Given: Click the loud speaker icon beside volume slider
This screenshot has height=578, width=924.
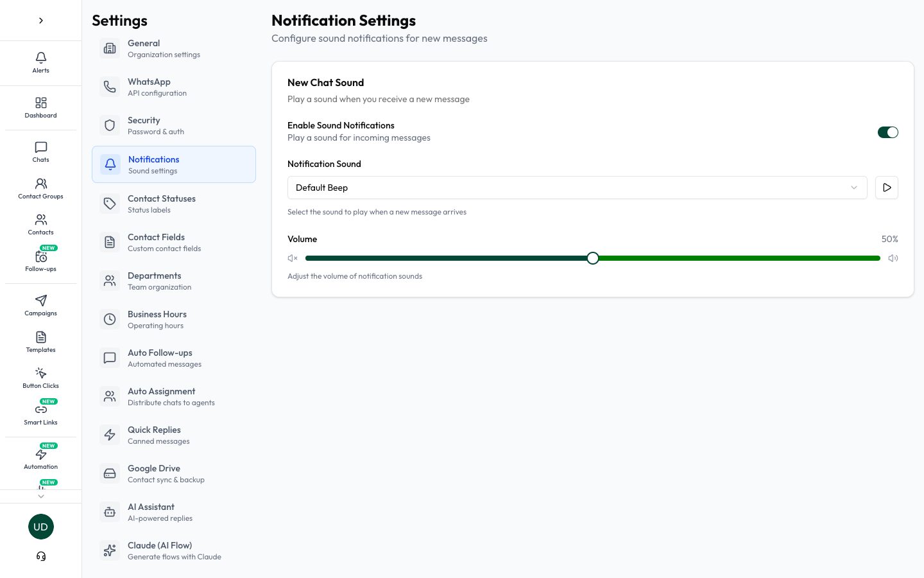Looking at the screenshot, I should tap(893, 258).
